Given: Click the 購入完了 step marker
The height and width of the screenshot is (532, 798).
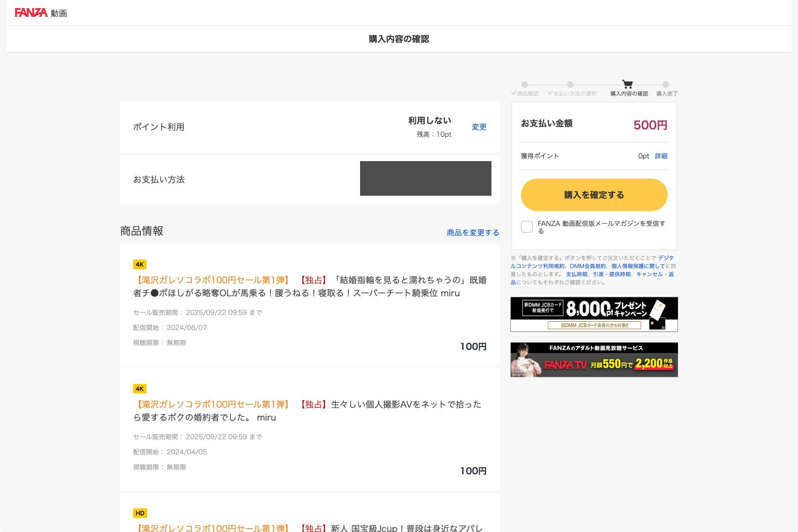Looking at the screenshot, I should click(x=666, y=84).
